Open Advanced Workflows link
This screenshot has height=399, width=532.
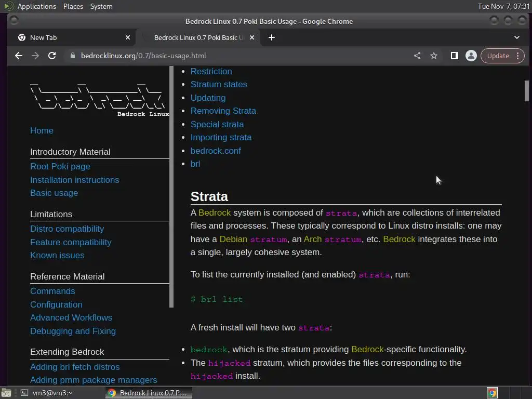(x=71, y=318)
